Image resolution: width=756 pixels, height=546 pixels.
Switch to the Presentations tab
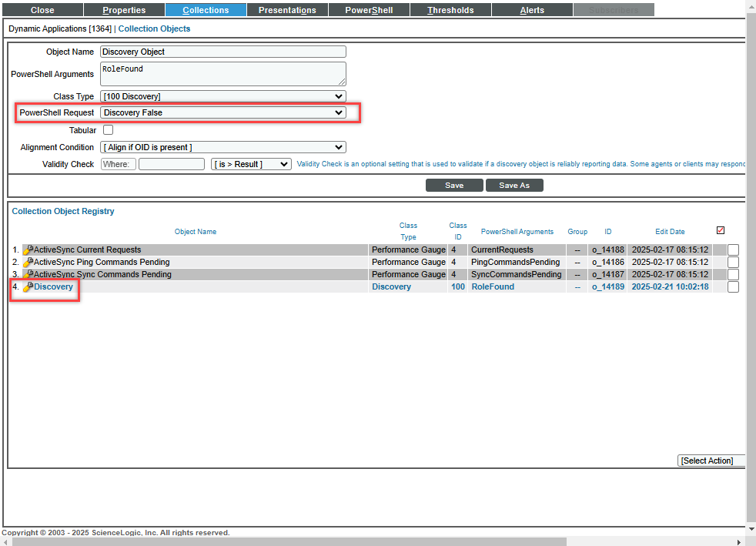click(287, 10)
